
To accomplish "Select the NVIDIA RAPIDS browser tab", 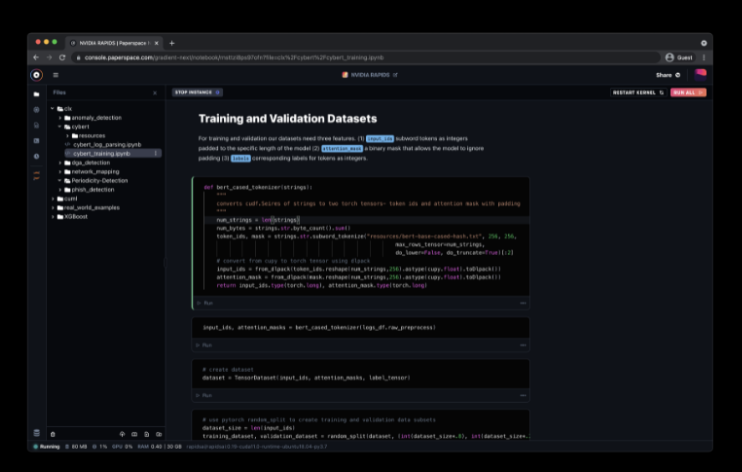I will pos(114,43).
